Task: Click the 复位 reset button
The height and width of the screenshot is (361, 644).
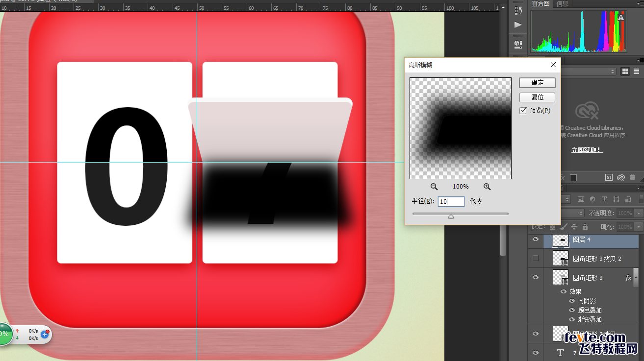Action: pos(537,97)
